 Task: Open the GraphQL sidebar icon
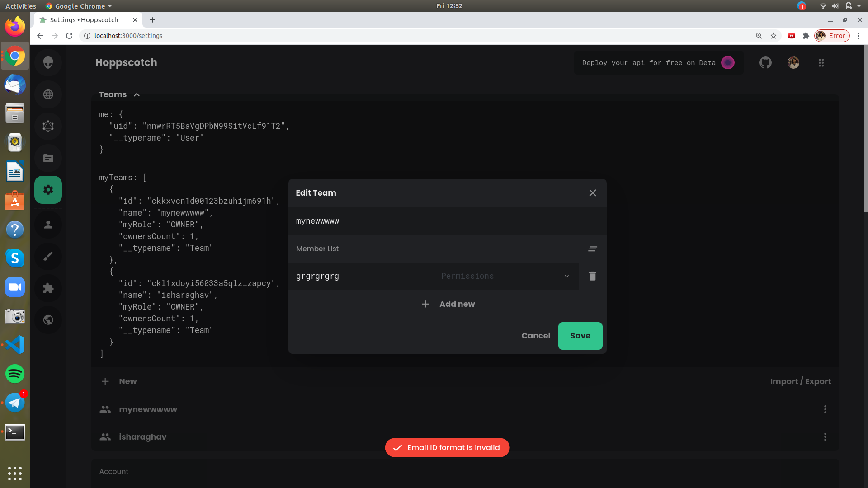(x=48, y=127)
